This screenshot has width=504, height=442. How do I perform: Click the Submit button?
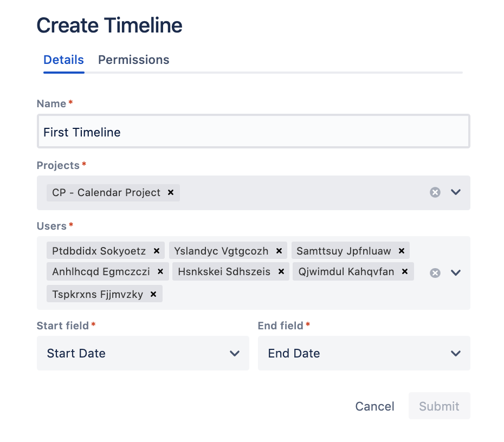(x=439, y=406)
